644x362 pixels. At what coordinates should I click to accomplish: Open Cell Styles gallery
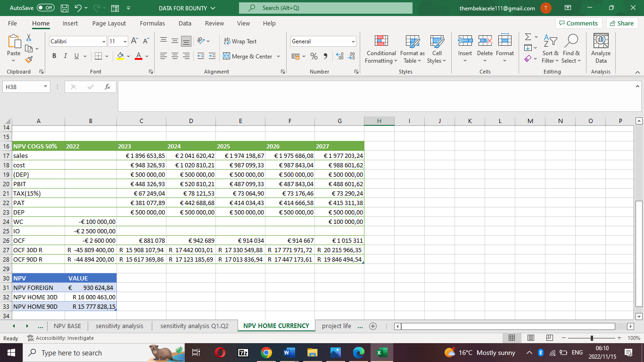(437, 49)
